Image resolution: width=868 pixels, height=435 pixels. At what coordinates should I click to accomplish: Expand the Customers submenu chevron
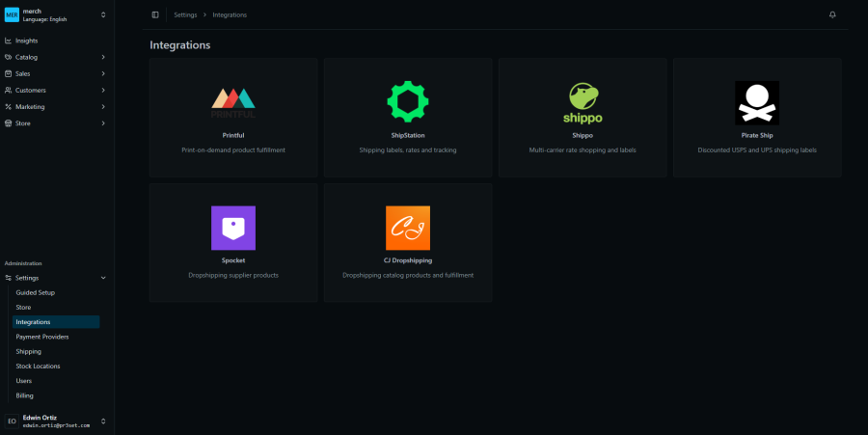click(x=103, y=91)
